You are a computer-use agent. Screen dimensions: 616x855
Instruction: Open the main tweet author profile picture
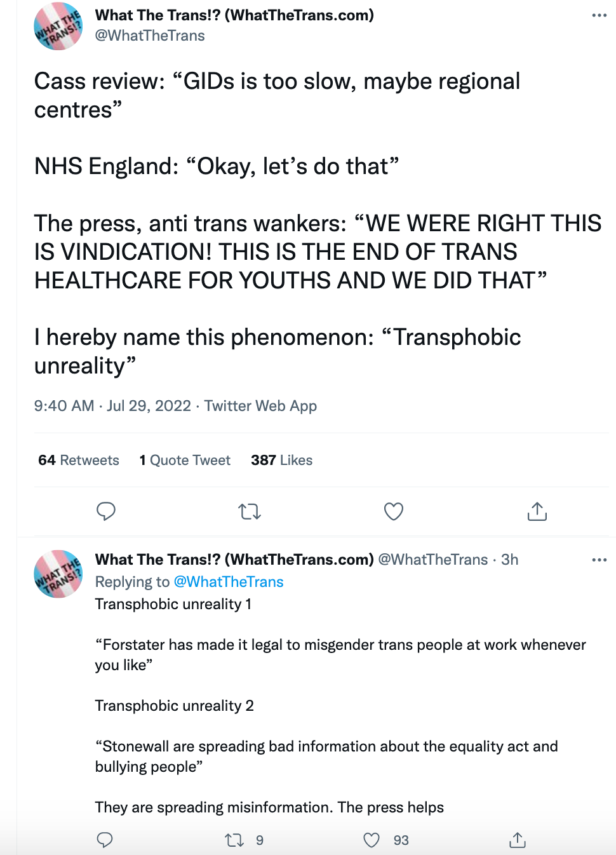tap(58, 26)
